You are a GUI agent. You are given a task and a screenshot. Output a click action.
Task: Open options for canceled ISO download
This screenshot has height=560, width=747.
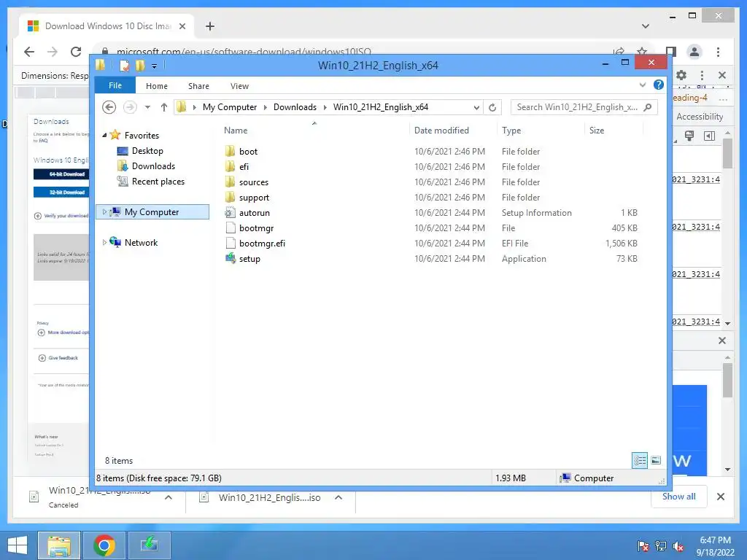[x=169, y=497]
